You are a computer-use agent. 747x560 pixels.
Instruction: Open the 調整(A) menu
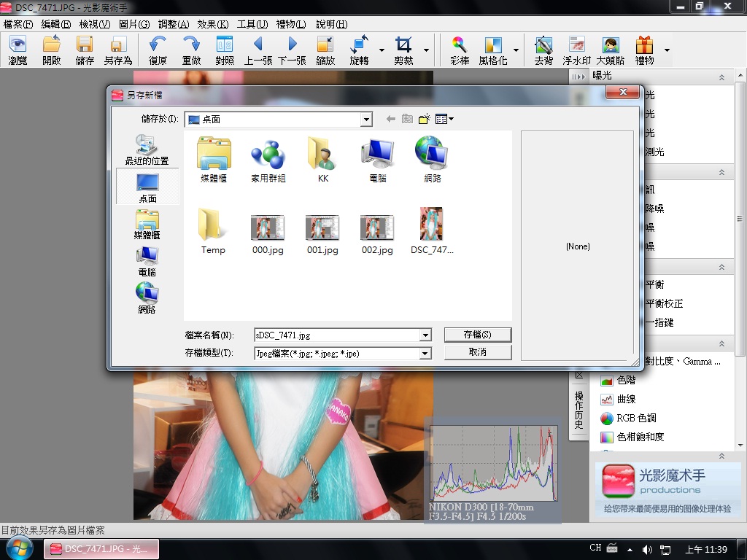tap(174, 24)
